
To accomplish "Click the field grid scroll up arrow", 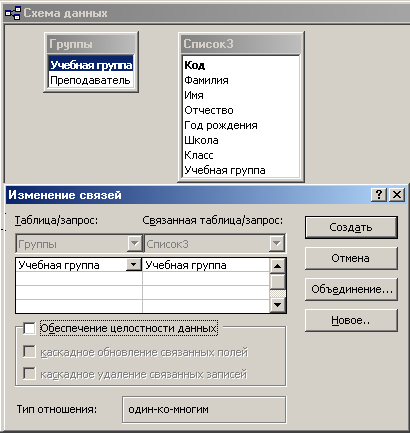I will point(278,266).
